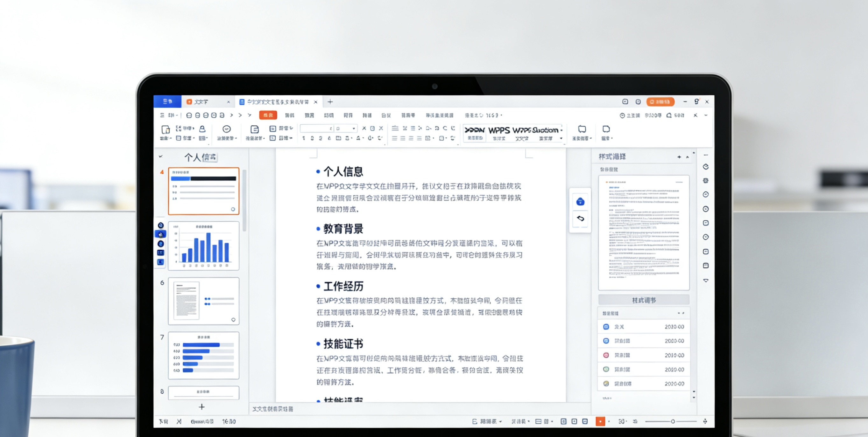Expand the WPS Suction dropdown arrow
The height and width of the screenshot is (437, 868).
coord(562,131)
